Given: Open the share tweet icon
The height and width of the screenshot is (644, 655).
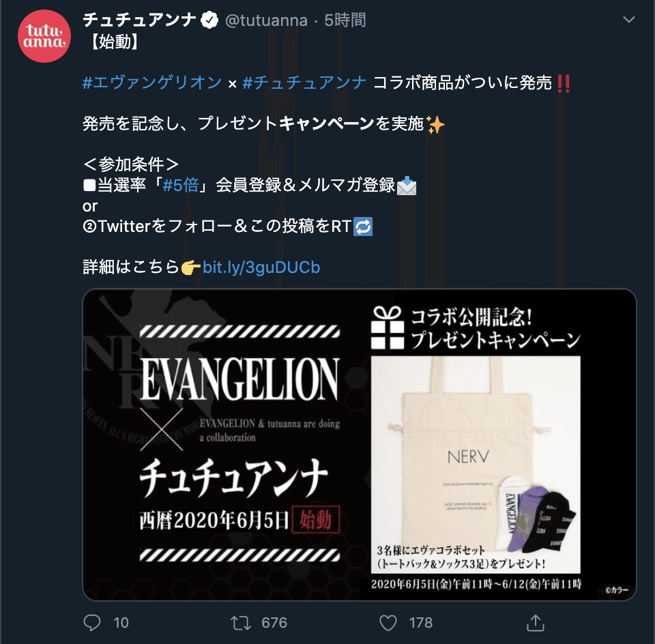Looking at the screenshot, I should tap(535, 623).
